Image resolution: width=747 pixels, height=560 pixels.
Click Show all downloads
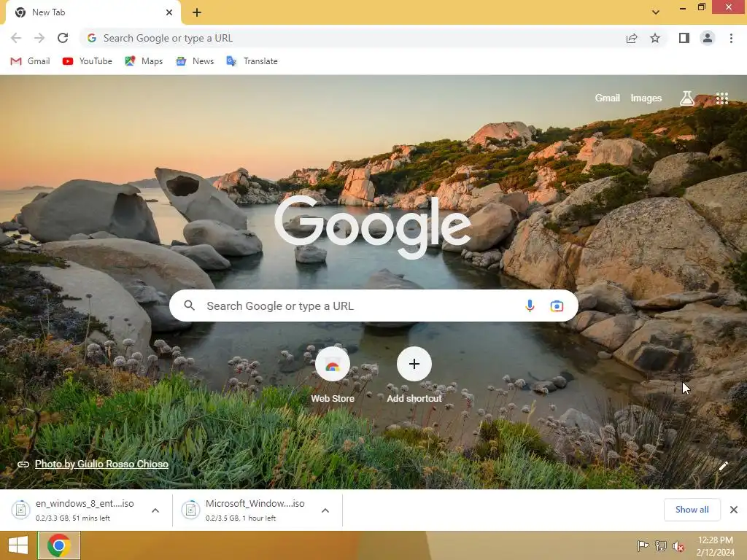pos(692,510)
